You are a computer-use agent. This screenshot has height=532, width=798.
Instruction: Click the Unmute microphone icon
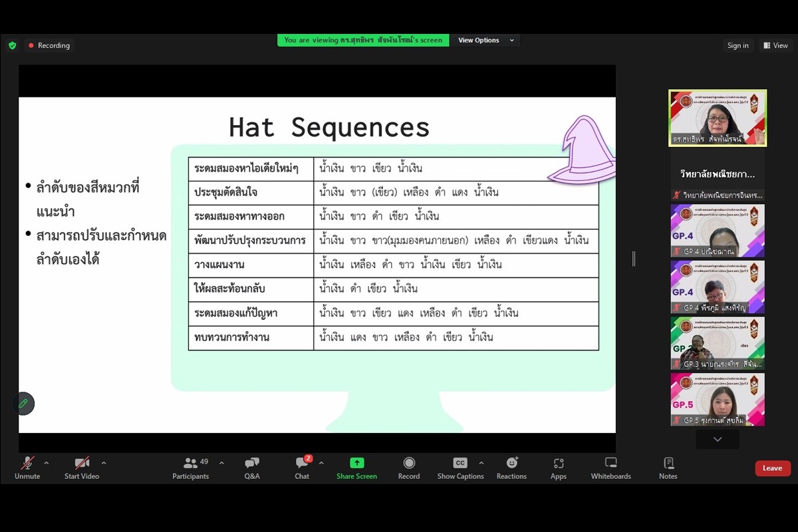point(27,463)
